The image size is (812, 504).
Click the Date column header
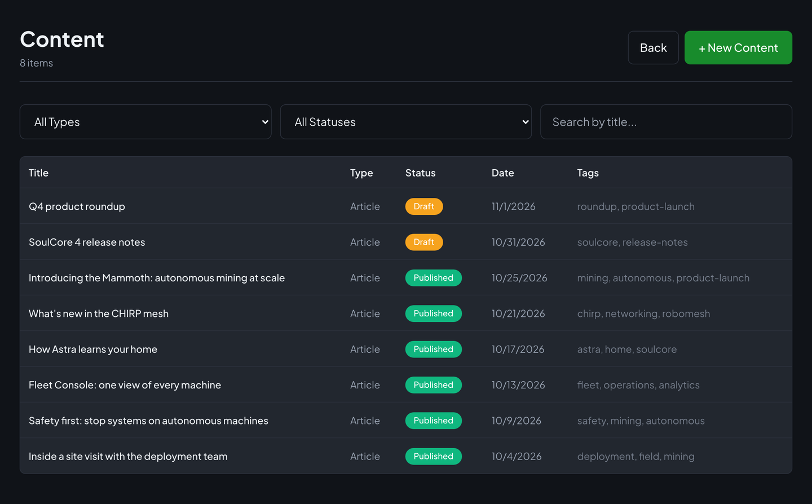502,173
